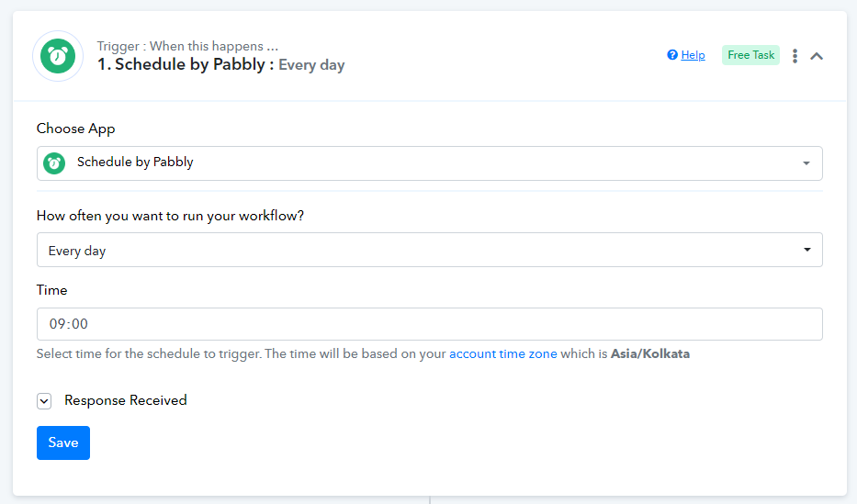
Task: Click the 'Response Received' label
Action: pyautogui.click(x=126, y=400)
